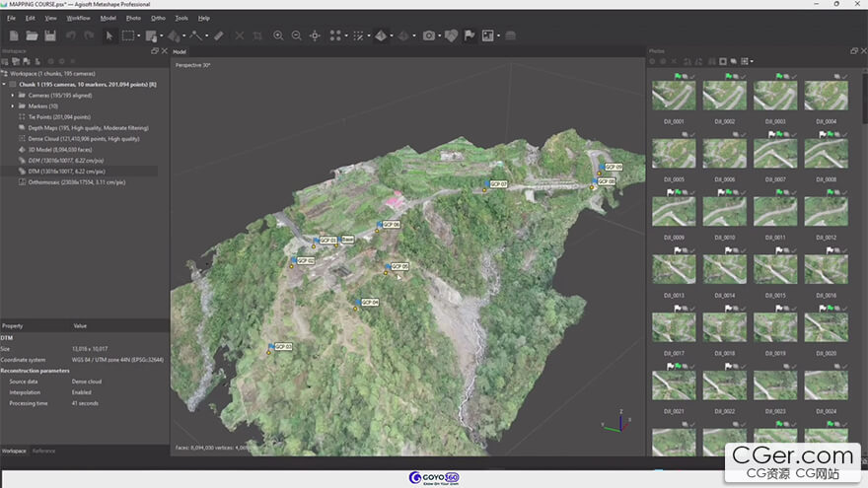The image size is (868, 488).
Task: Select the move region tool
Action: pos(151,35)
